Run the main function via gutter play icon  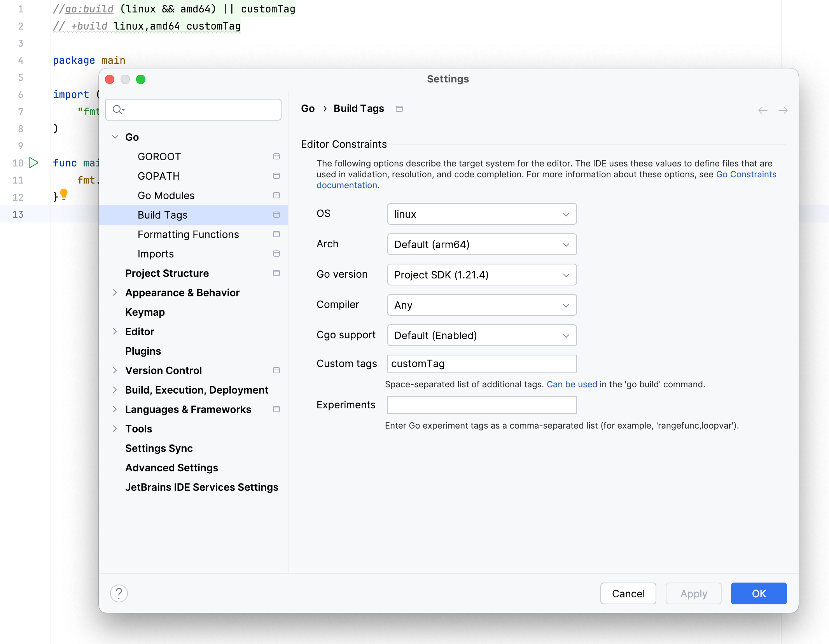[x=33, y=163]
